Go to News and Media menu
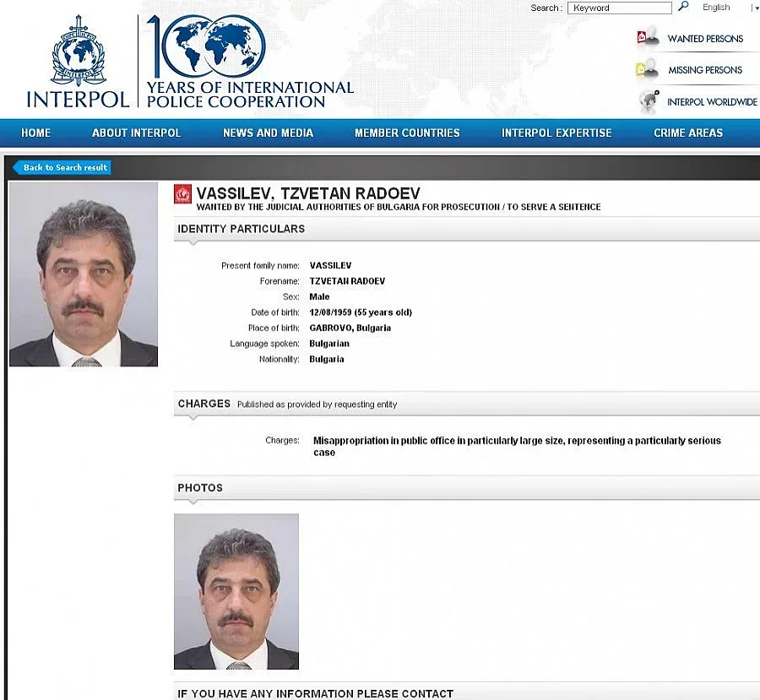Viewport: 760px width, 700px height. (x=268, y=133)
